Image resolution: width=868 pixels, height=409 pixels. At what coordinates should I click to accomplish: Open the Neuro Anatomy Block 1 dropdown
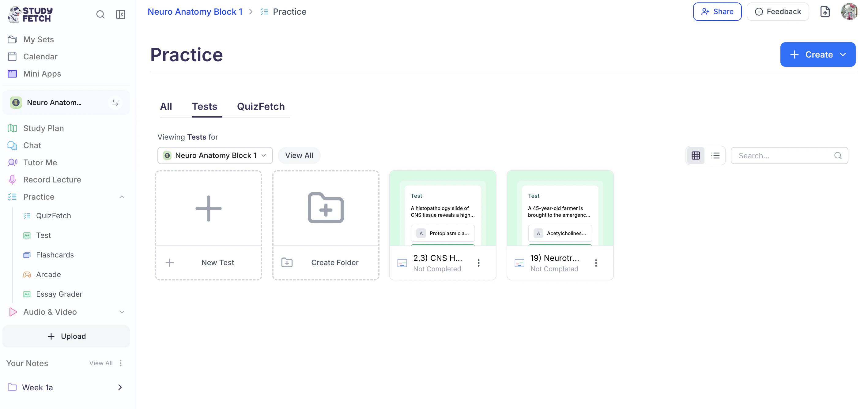[215, 155]
